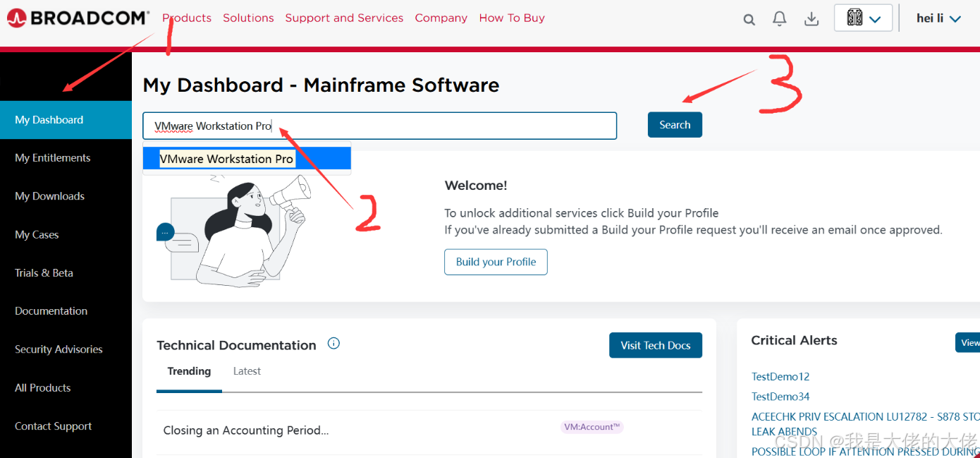Switch to the Trending tab
980x458 pixels.
coord(189,371)
